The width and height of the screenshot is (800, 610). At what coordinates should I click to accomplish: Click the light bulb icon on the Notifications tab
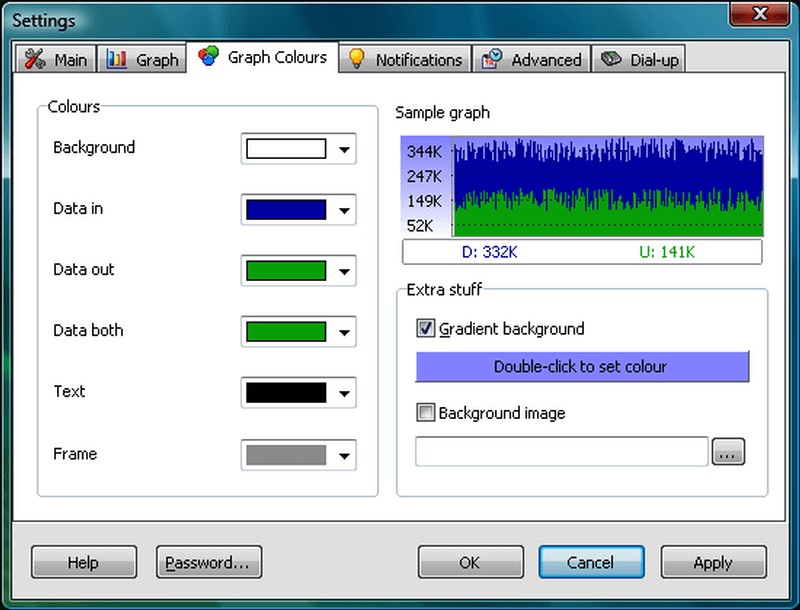(355, 59)
